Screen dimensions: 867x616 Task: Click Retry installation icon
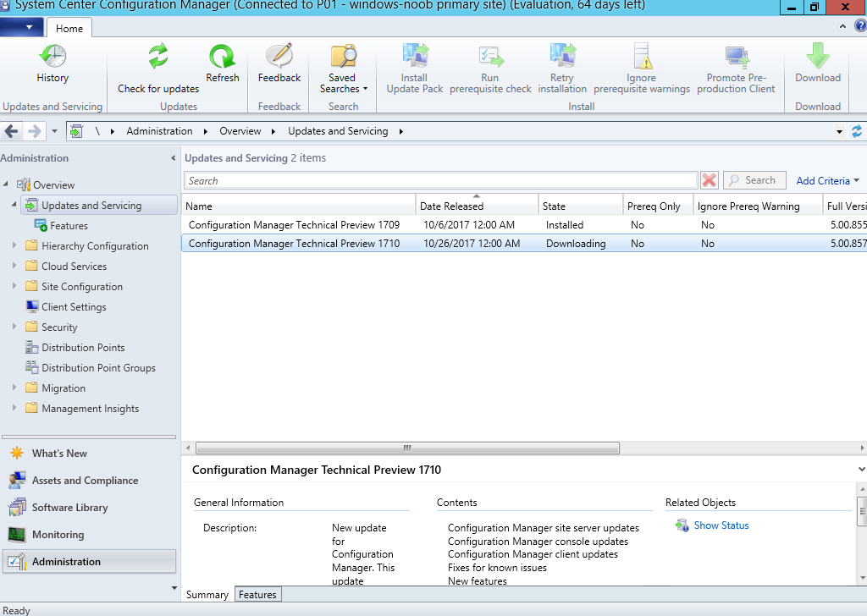(562, 55)
